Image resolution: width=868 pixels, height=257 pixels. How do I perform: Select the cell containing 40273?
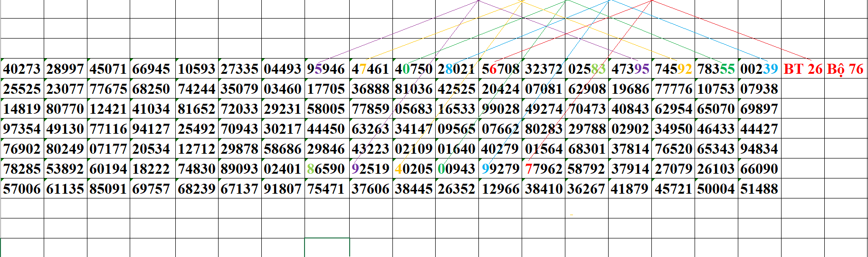22,69
